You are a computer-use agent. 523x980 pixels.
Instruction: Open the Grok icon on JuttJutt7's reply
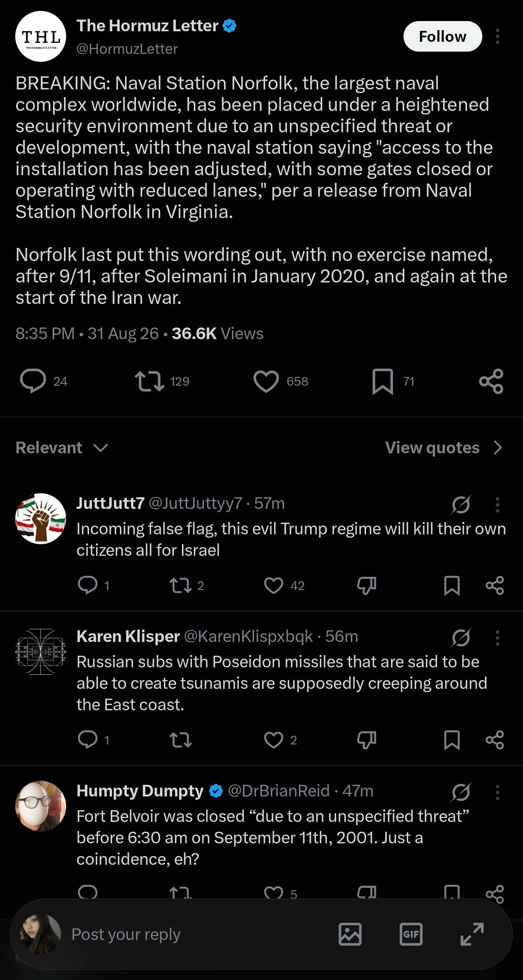tap(461, 505)
